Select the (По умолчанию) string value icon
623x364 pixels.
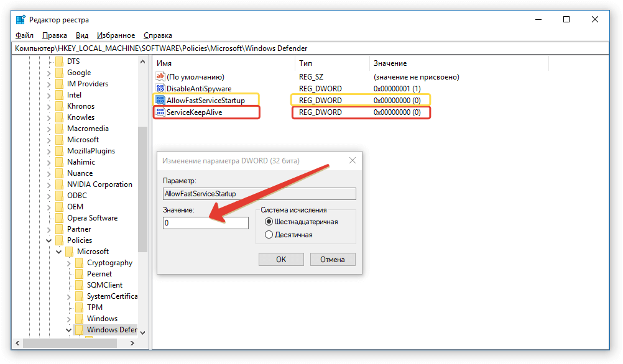(160, 76)
